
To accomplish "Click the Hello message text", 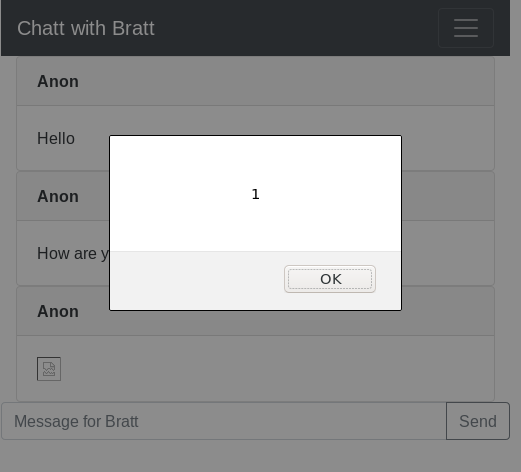I will point(56,138).
